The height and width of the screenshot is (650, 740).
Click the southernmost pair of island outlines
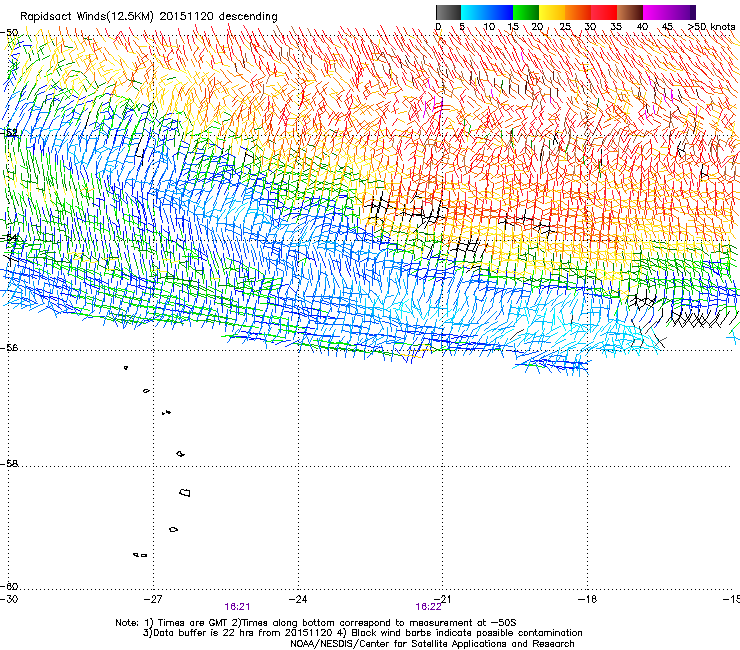click(x=140, y=555)
